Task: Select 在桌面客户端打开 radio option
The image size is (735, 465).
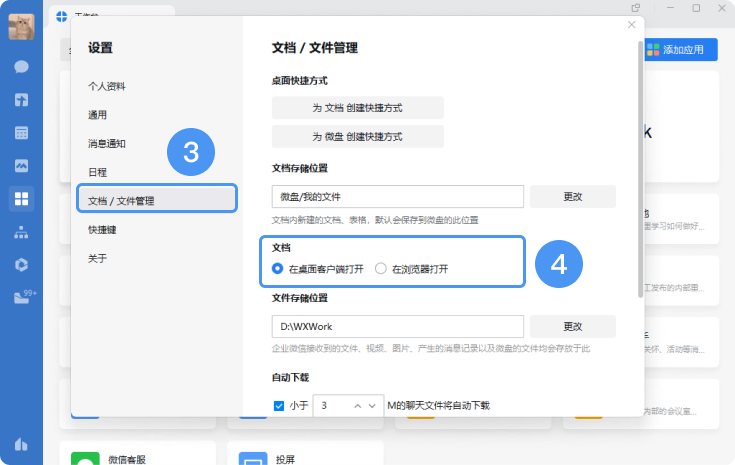Action: (278, 268)
